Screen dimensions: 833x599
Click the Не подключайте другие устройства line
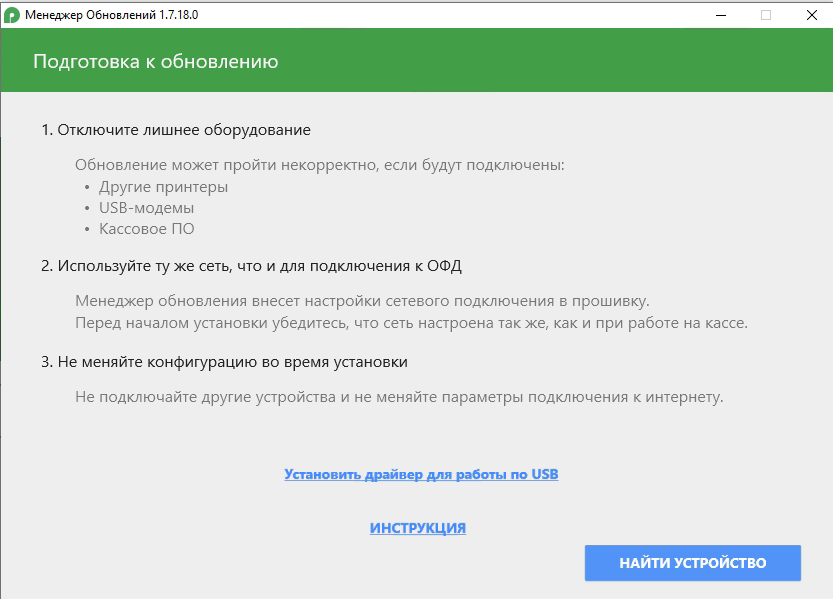coord(398,397)
